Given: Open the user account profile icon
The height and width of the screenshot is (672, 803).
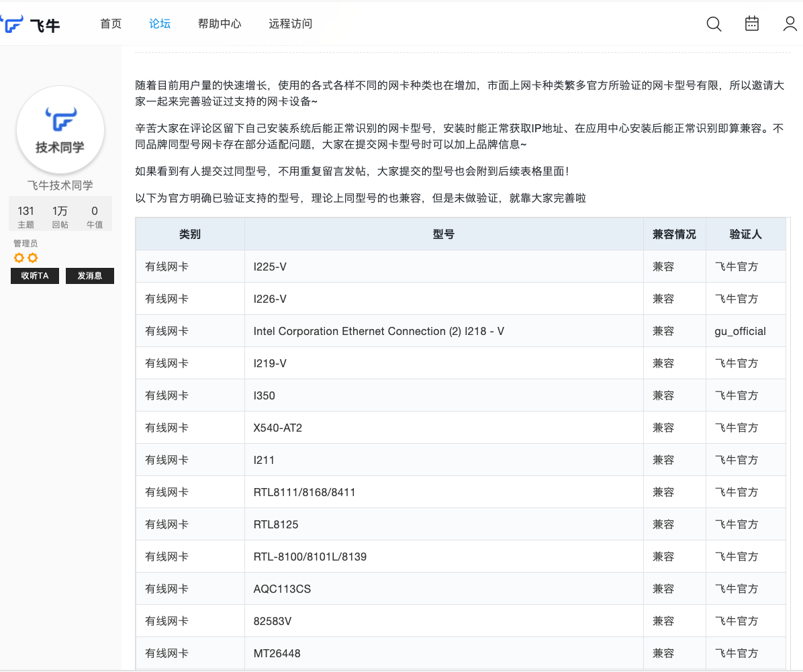Looking at the screenshot, I should click(790, 23).
